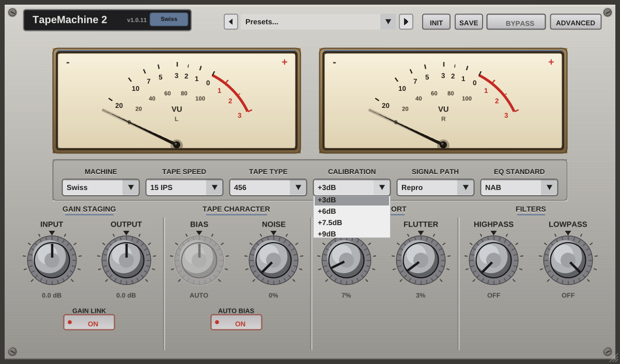This screenshot has height=364, width=620.
Task: Toggle the BYPASS button
Action: click(x=516, y=22)
